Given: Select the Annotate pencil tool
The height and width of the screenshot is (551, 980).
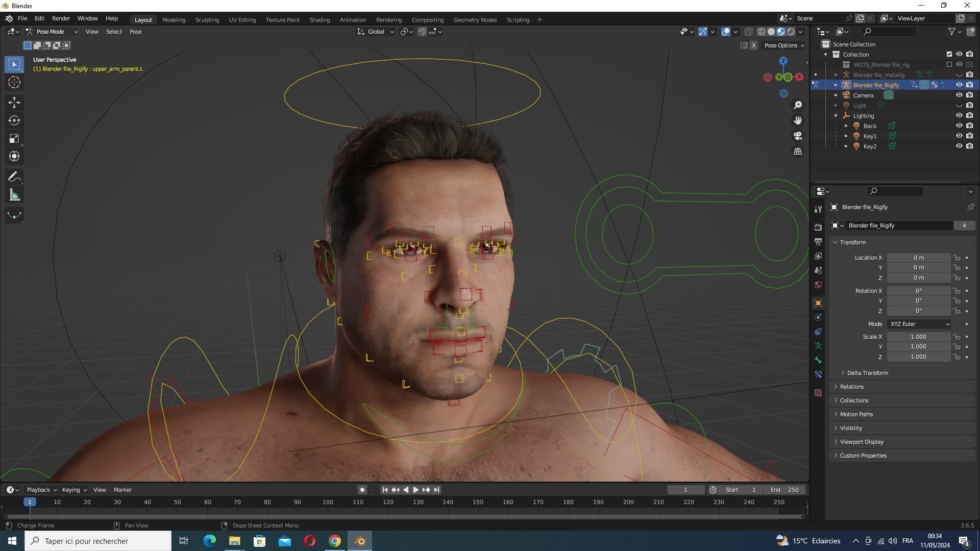Looking at the screenshot, I should pyautogui.click(x=14, y=177).
